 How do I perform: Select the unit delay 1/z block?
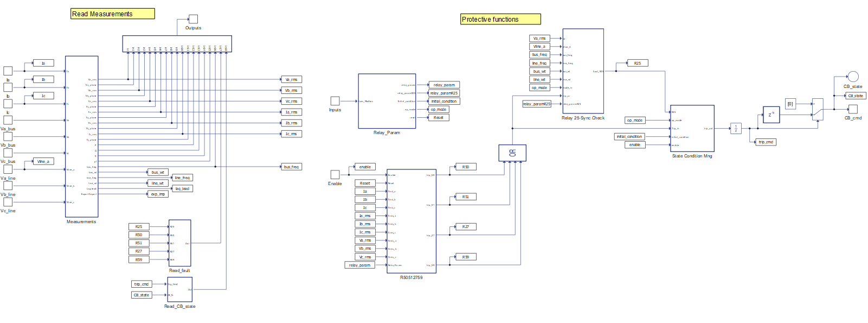(x=736, y=129)
